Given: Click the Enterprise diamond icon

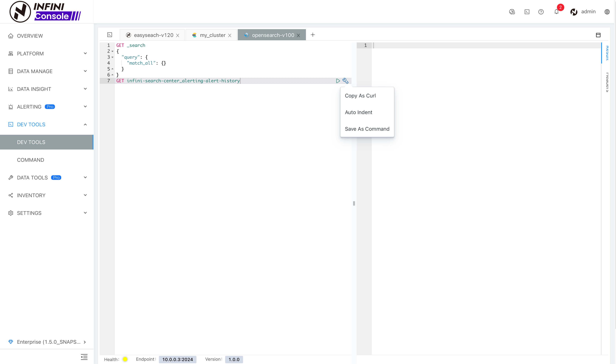Looking at the screenshot, I should [11, 342].
